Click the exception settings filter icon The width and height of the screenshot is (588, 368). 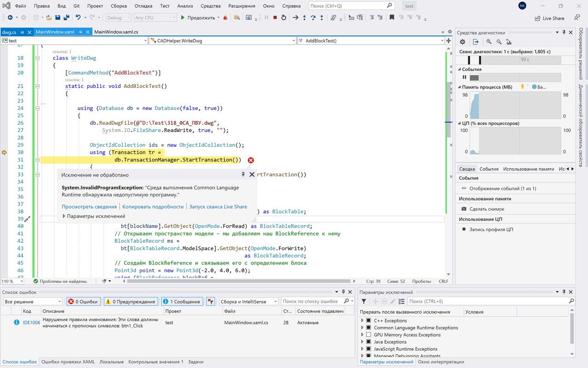click(364, 301)
